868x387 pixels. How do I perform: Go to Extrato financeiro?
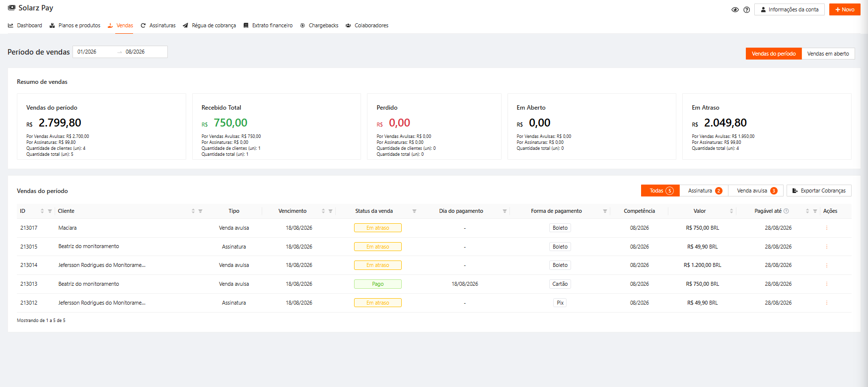click(x=268, y=25)
